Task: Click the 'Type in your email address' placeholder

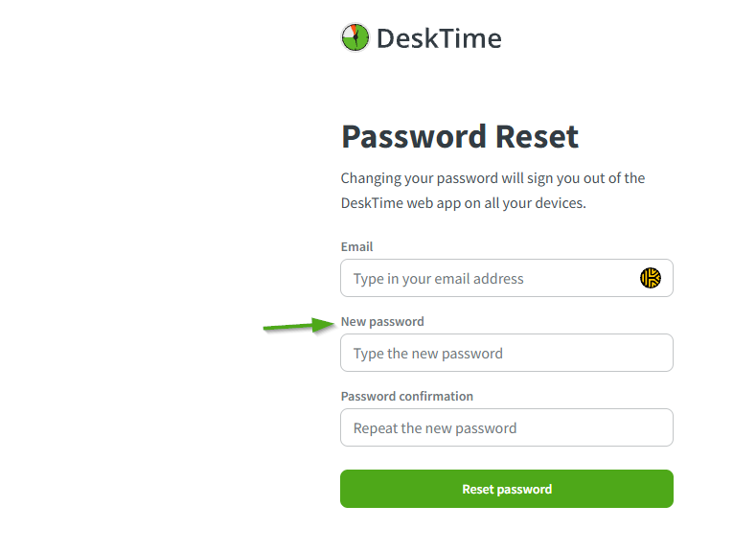Action: pos(439,279)
